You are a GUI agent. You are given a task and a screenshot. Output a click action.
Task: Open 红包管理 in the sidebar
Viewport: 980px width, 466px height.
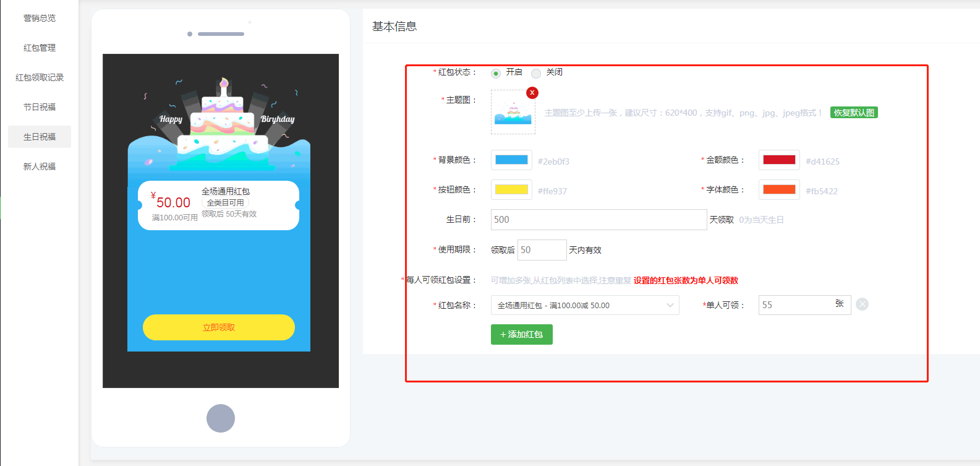click(x=40, y=48)
